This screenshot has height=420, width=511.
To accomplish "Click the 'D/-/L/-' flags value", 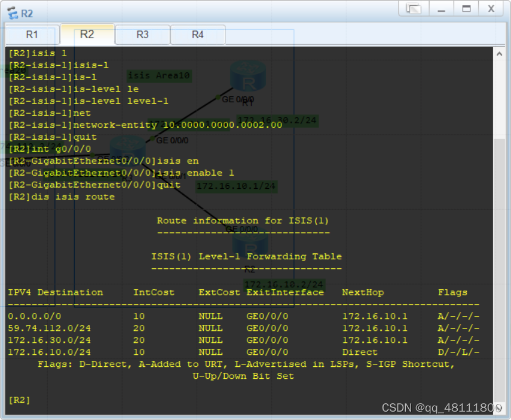I will 458,352.
